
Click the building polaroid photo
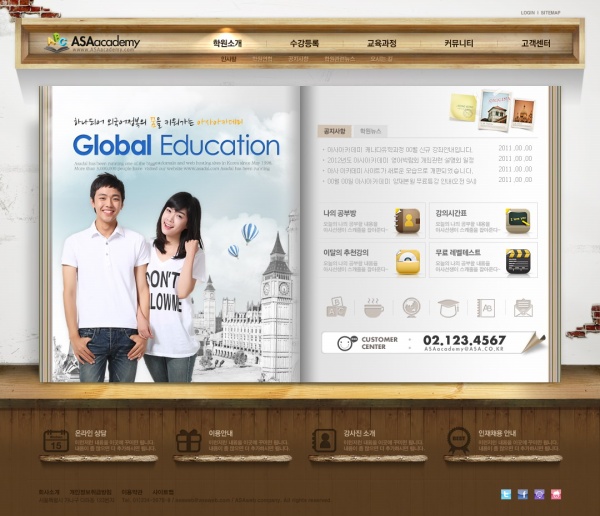tap(495, 111)
